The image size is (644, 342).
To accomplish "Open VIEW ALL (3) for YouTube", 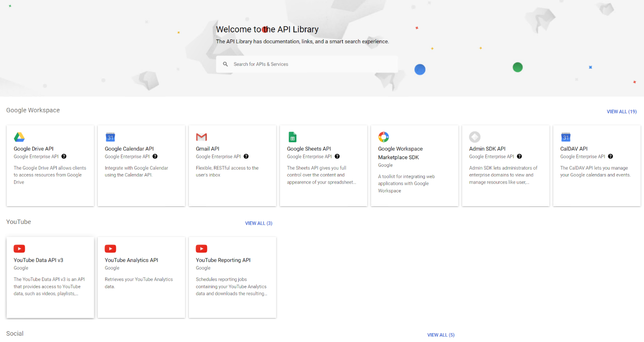I will click(x=259, y=223).
